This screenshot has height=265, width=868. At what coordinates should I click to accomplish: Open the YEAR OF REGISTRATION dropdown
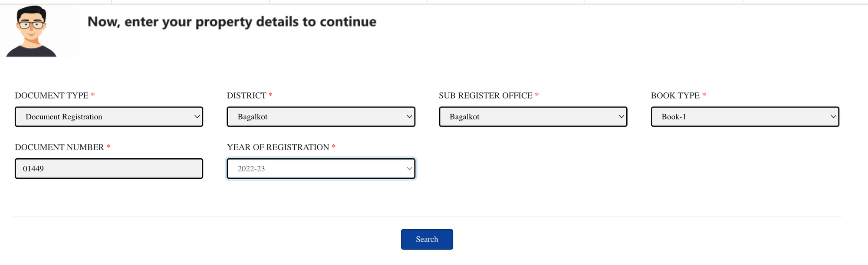[x=320, y=168]
